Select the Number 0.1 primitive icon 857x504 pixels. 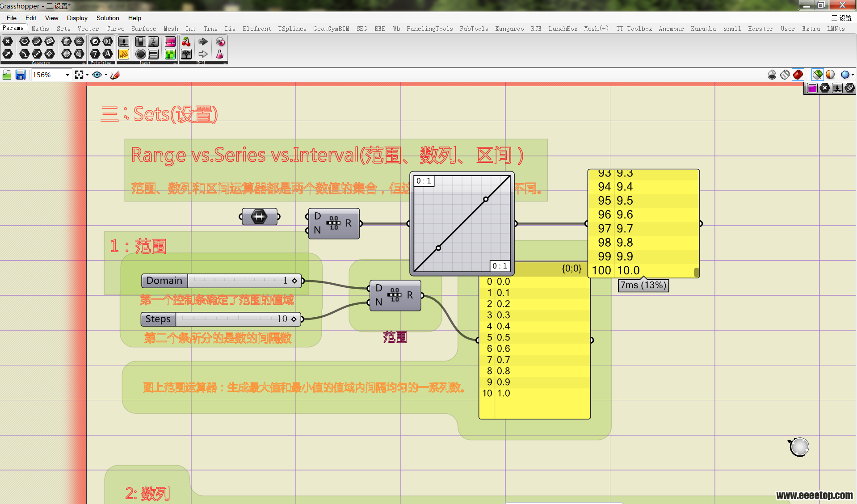(x=108, y=42)
